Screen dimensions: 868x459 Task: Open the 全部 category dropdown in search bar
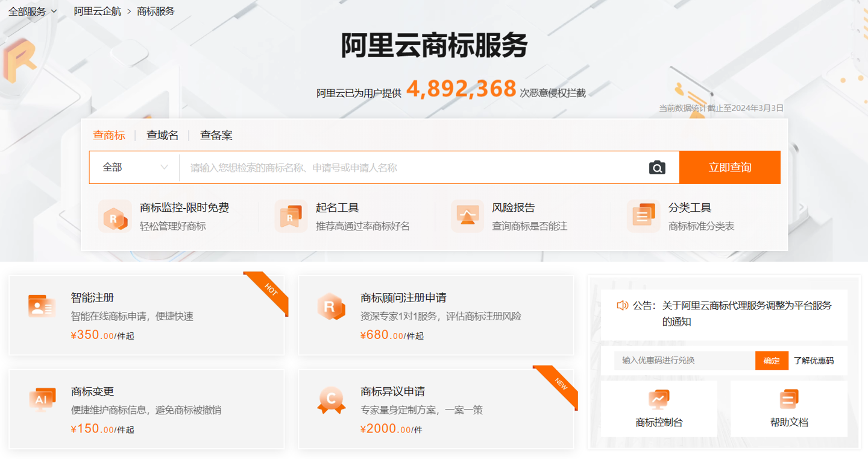[133, 167]
